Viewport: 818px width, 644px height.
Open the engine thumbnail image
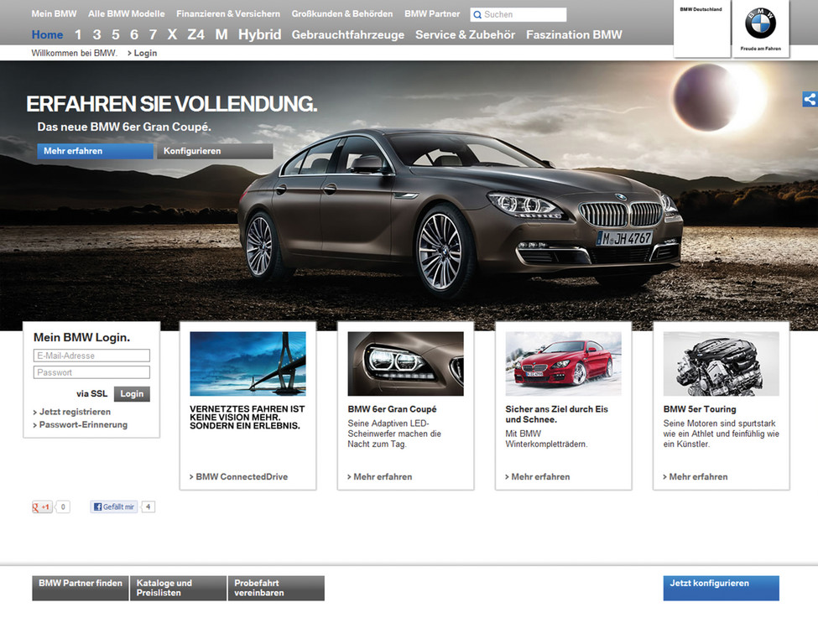[x=721, y=363]
